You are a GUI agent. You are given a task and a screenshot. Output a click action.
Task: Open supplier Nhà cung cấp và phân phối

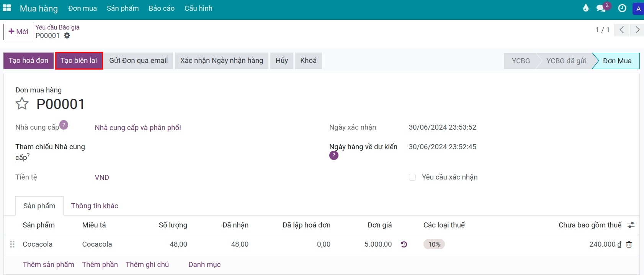point(138,128)
